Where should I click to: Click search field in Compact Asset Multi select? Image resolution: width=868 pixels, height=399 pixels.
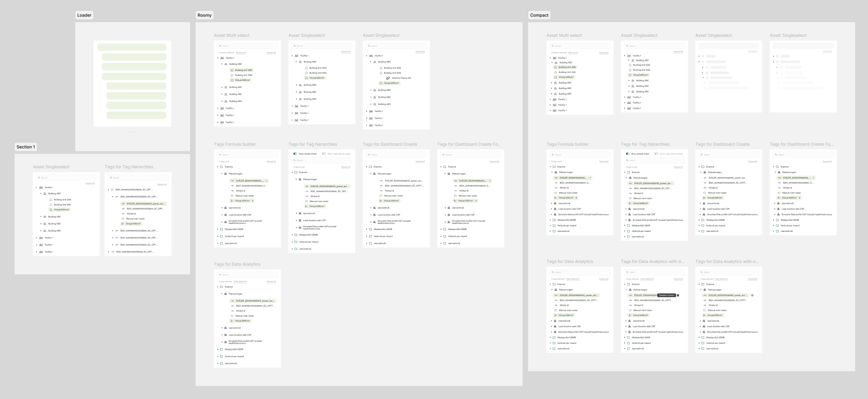pyautogui.click(x=580, y=46)
